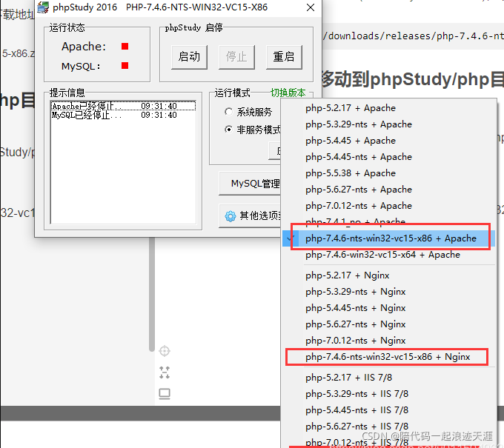Open the MySQL管理 manager button
The height and width of the screenshot is (448, 504).
(250, 184)
